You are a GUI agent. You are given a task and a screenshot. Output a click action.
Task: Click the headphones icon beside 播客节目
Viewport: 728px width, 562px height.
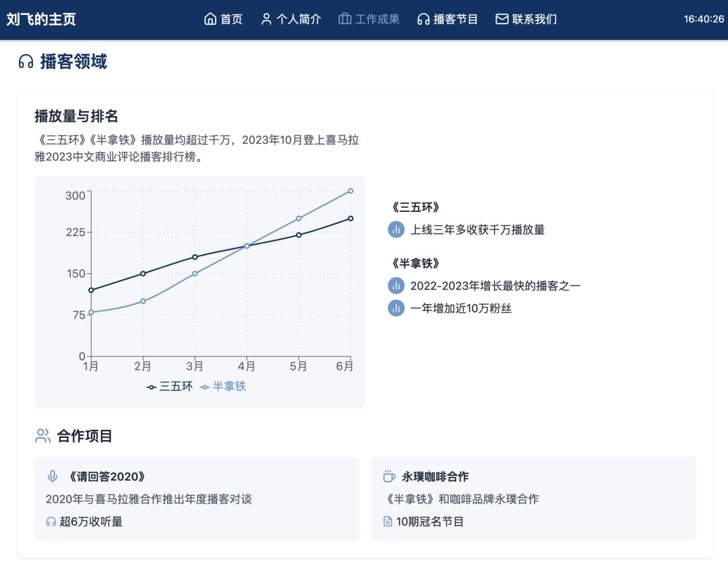pyautogui.click(x=423, y=19)
